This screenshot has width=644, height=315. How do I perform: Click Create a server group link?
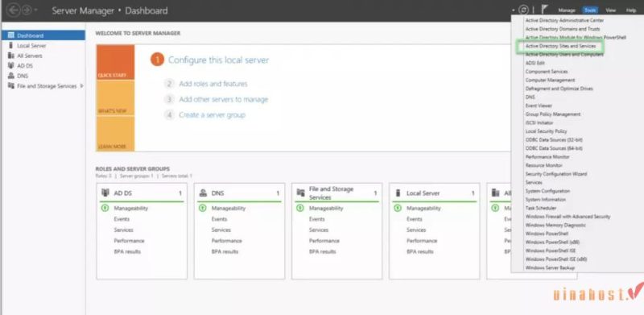point(212,114)
